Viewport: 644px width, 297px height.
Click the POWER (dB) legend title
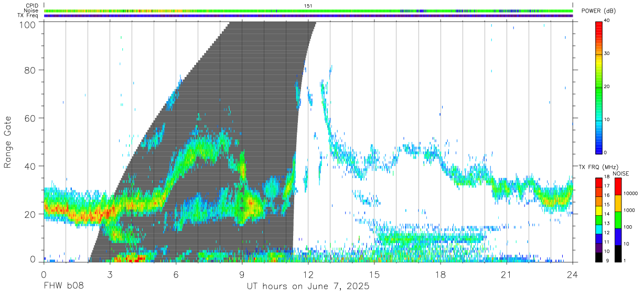point(599,11)
